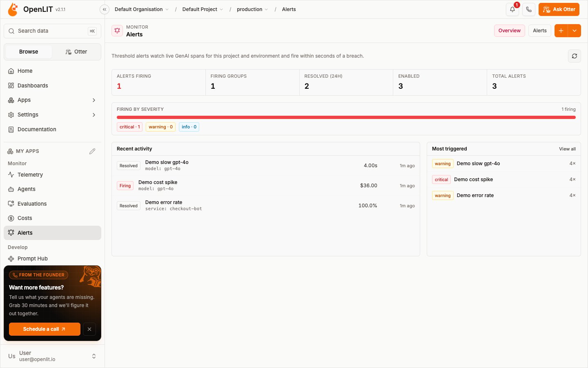Click the critical severity badge
Image resolution: width=588 pixels, height=368 pixels.
(130, 127)
